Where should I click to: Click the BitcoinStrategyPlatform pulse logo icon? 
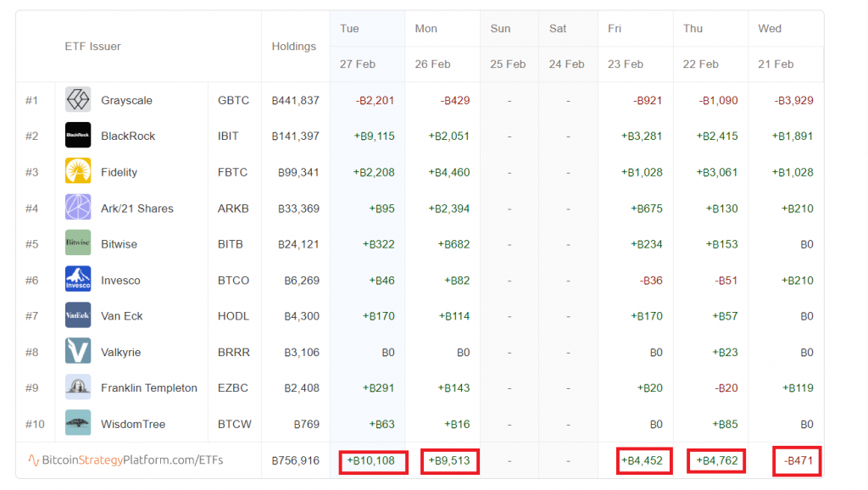[33, 460]
